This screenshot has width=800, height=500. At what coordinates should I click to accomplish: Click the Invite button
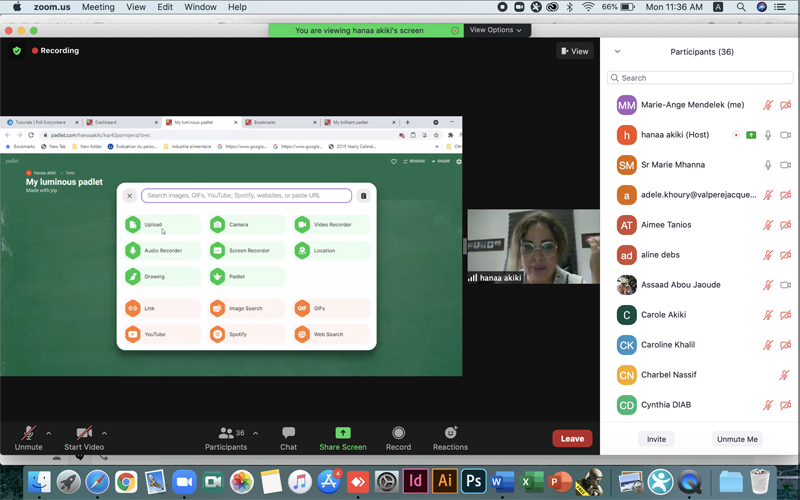pos(656,439)
